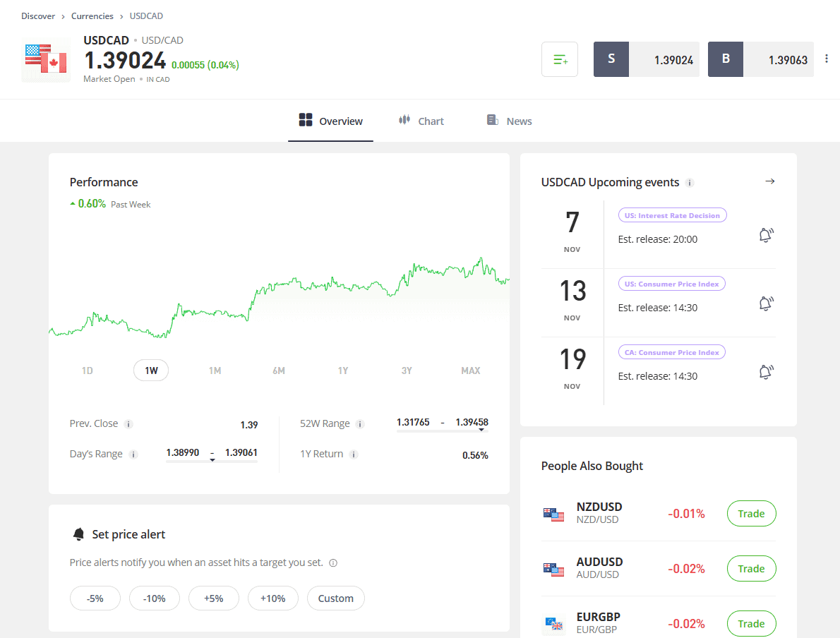
Task: Show price alerts info tooltip icon
Action: pos(333,563)
